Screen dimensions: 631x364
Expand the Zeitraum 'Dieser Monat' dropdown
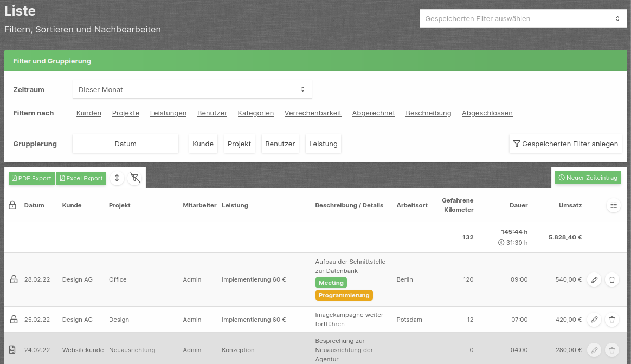pyautogui.click(x=192, y=89)
